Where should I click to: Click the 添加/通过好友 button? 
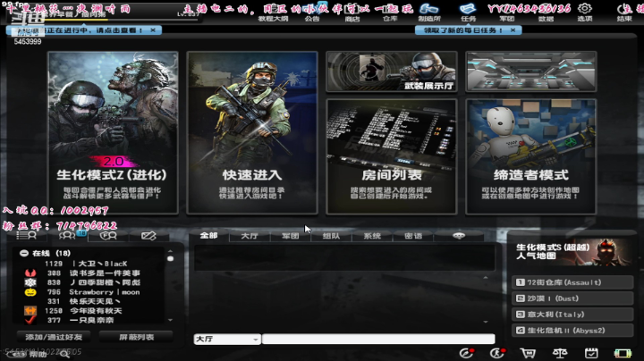(x=54, y=337)
